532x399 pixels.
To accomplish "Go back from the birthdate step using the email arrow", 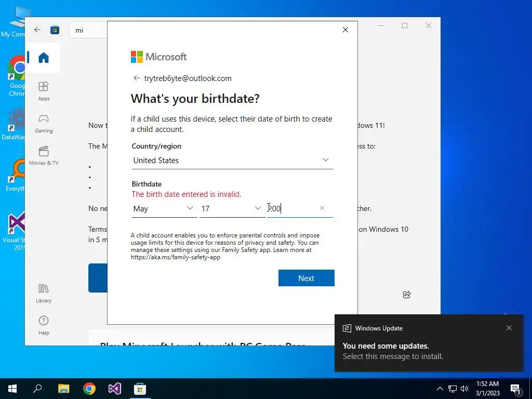I will tap(137, 78).
